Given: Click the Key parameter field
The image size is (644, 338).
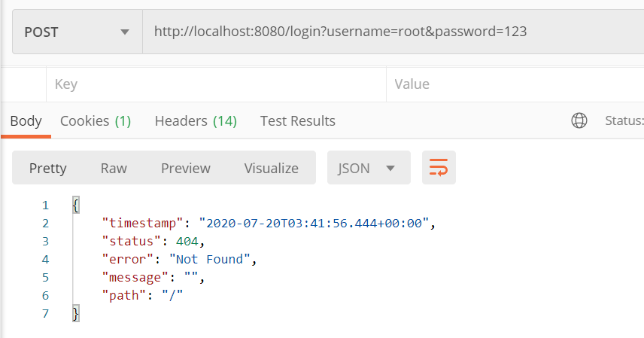Looking at the screenshot, I should (x=216, y=84).
